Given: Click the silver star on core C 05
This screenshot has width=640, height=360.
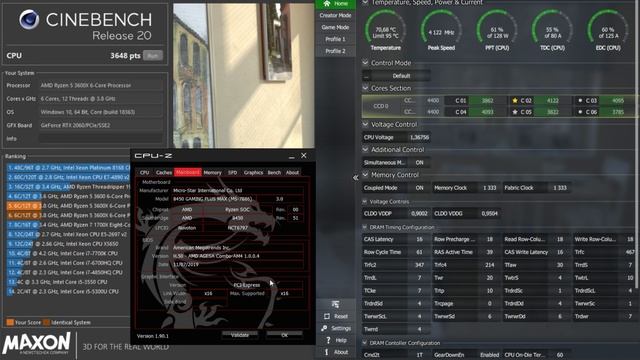Looking at the screenshot, I should 515,112.
